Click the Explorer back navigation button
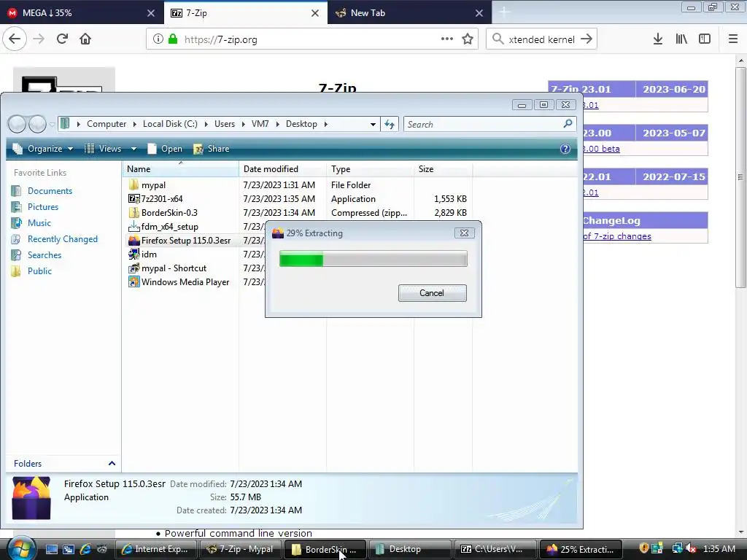Screen dimensions: 747x560 (18, 124)
